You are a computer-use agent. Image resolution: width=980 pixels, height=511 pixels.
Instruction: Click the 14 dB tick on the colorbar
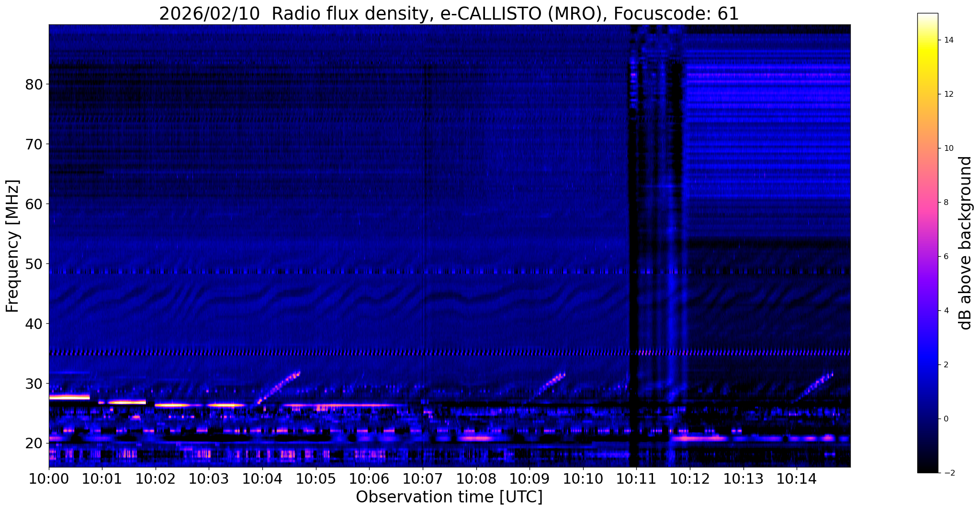(948, 40)
